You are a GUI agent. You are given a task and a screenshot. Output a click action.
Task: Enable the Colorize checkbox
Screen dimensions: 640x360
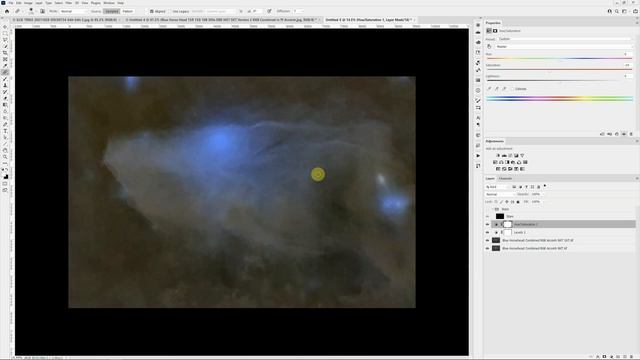click(513, 89)
